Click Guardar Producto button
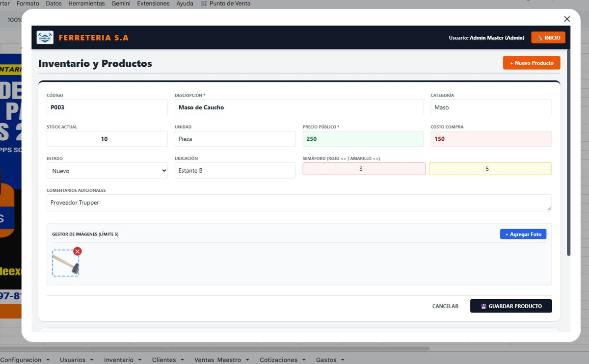The width and height of the screenshot is (589, 364). click(511, 306)
